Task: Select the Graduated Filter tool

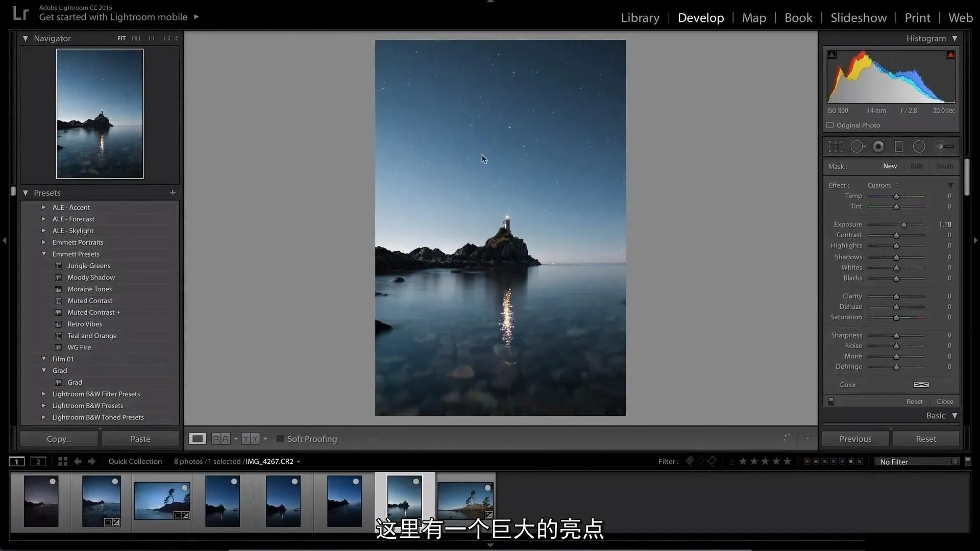Action: 899,147
